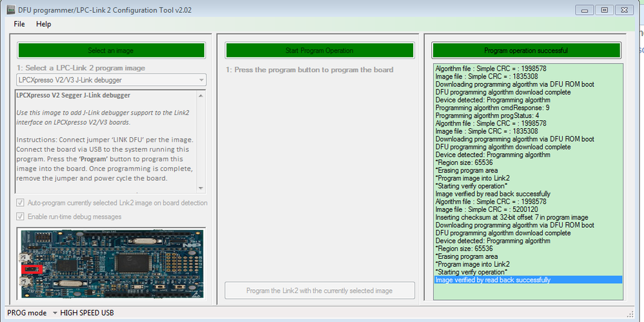Open the Help menu
The image size is (644, 322).
(44, 24)
